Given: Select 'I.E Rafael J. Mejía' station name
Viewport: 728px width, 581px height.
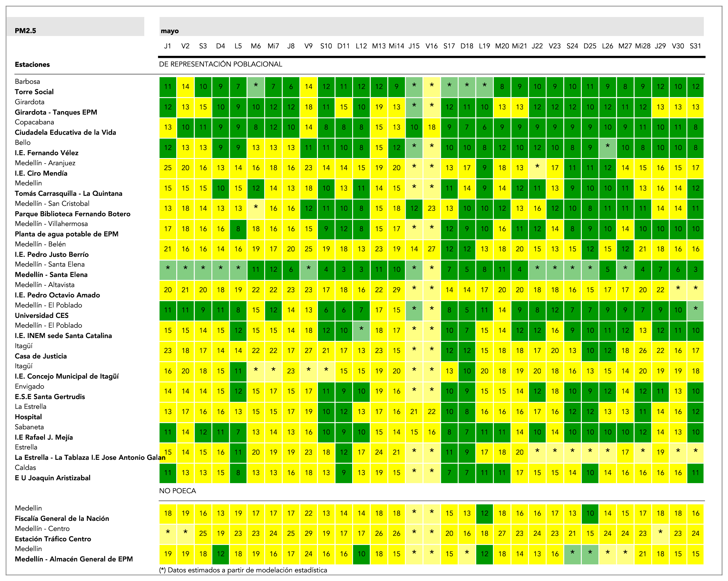Looking at the screenshot, I should (43, 438).
